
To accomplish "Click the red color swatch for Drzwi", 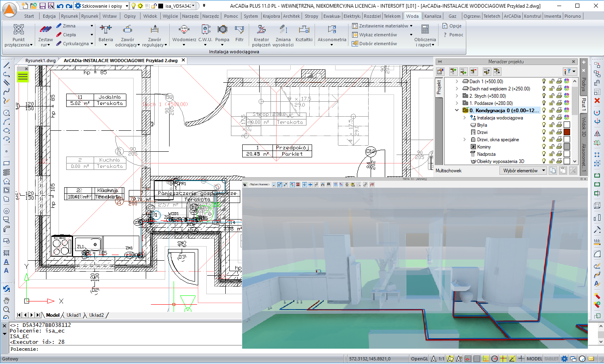I will (567, 132).
